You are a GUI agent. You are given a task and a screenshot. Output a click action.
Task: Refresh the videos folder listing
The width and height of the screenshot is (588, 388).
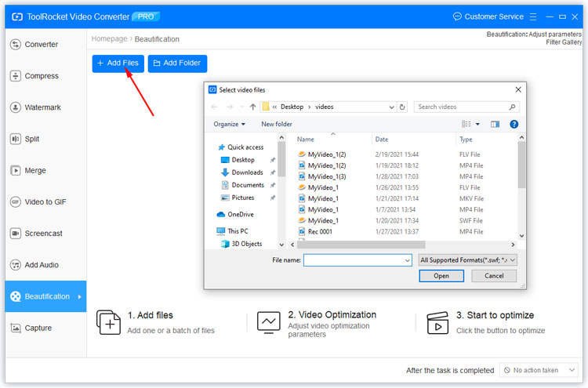tap(402, 107)
